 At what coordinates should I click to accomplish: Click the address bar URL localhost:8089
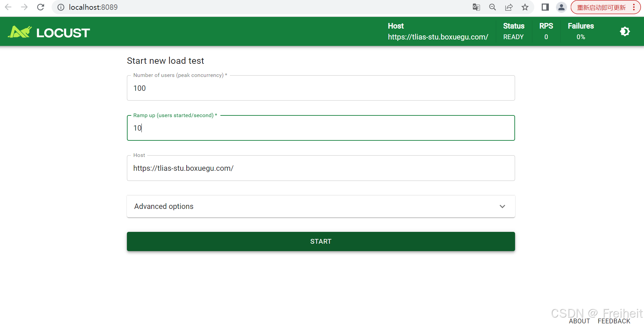(93, 7)
